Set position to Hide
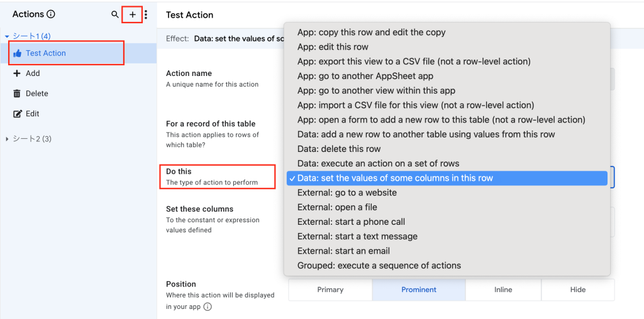The width and height of the screenshot is (644, 319). [x=577, y=289]
